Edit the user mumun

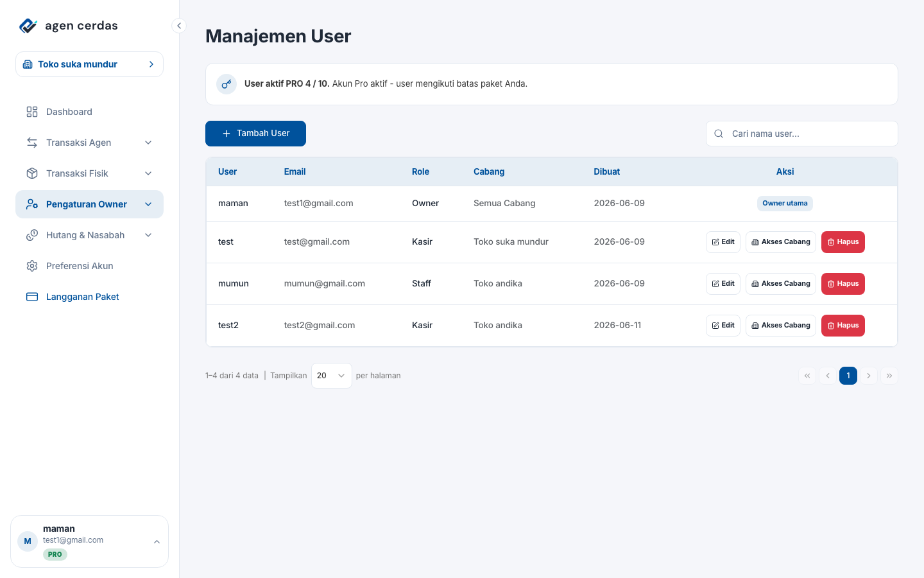pos(723,284)
